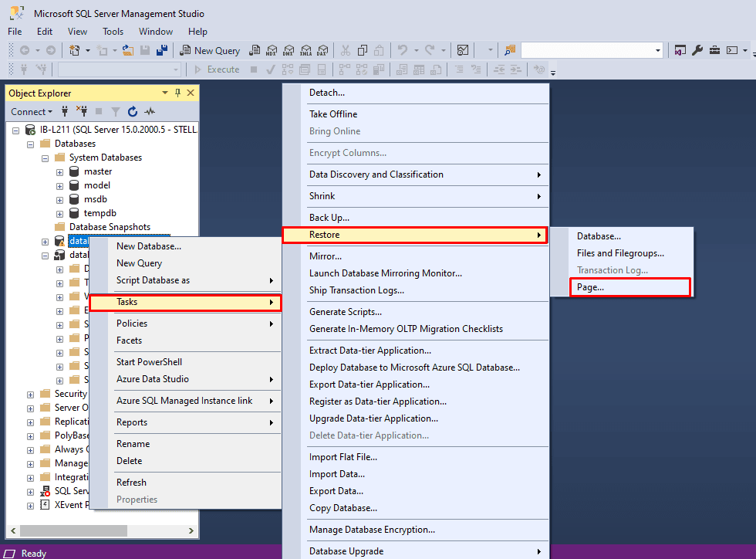Open the search combo box dropdown

pos(657,50)
